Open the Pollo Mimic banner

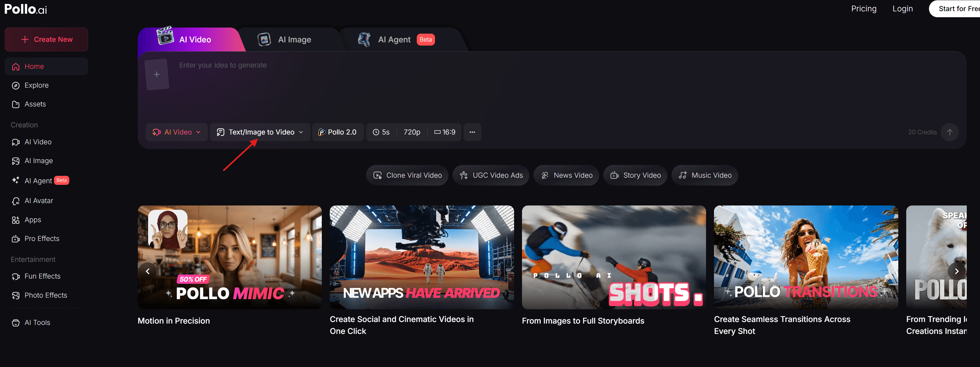(230, 257)
